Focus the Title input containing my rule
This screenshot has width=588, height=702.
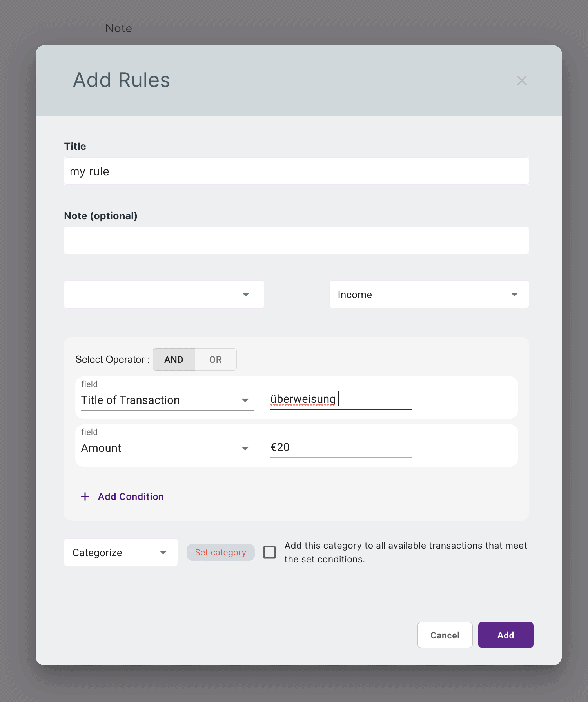pyautogui.click(x=296, y=171)
